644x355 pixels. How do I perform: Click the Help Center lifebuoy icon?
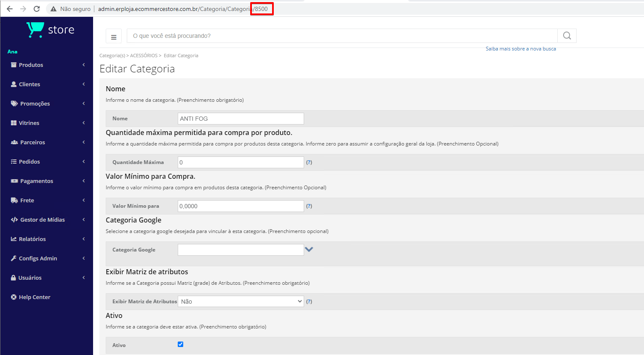point(14,297)
